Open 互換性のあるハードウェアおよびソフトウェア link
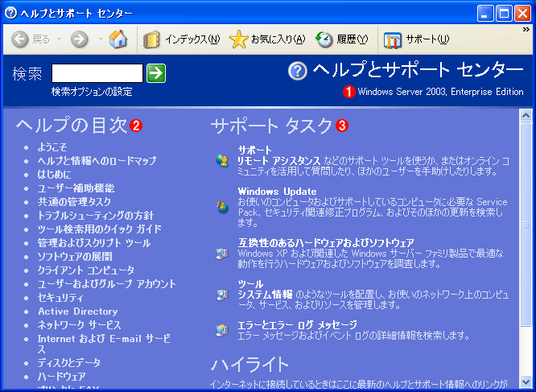The image size is (536, 392). (x=326, y=243)
